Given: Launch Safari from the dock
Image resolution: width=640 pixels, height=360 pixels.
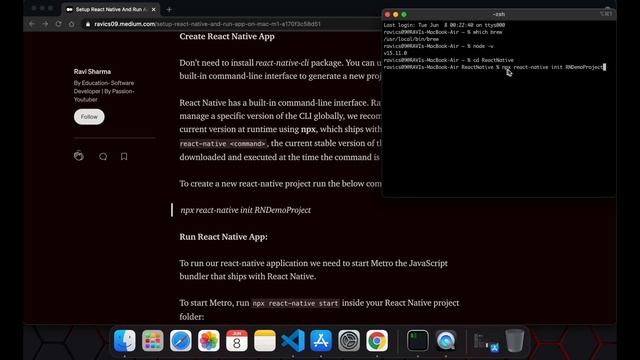Looking at the screenshot, I should pos(180,340).
